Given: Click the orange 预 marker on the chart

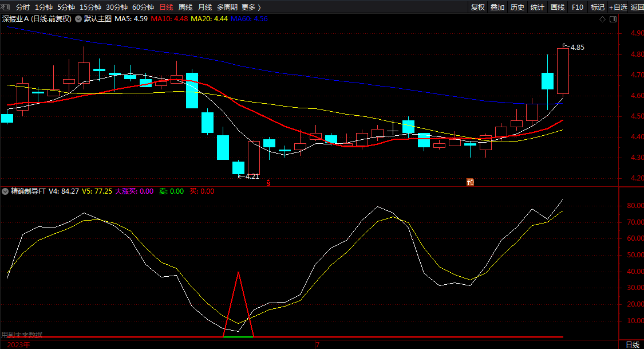Looking at the screenshot, I should tap(471, 182).
